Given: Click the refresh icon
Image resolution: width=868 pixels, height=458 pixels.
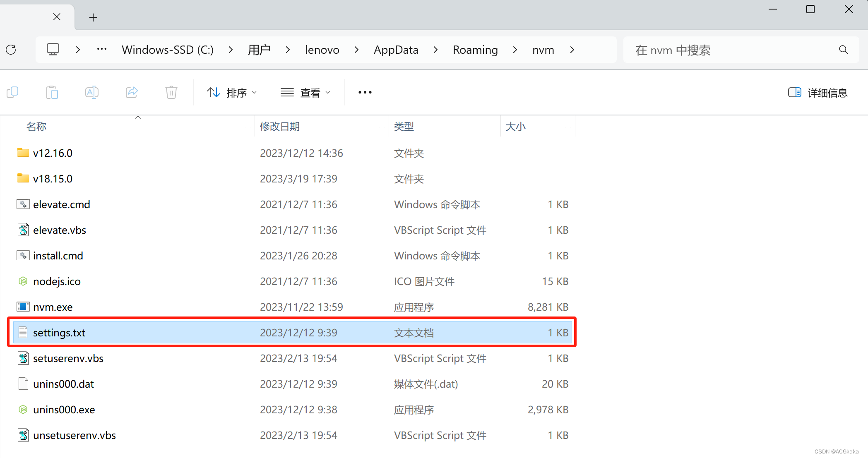Looking at the screenshot, I should pyautogui.click(x=11, y=50).
